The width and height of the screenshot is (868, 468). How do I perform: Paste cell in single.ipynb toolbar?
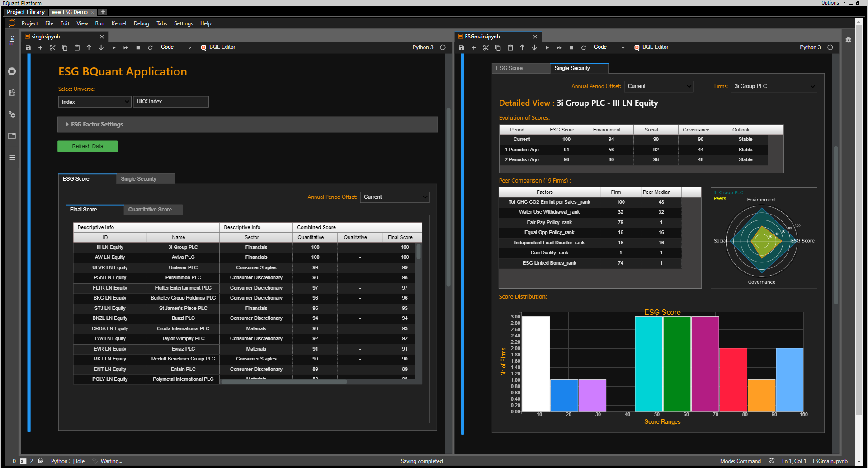(x=77, y=47)
